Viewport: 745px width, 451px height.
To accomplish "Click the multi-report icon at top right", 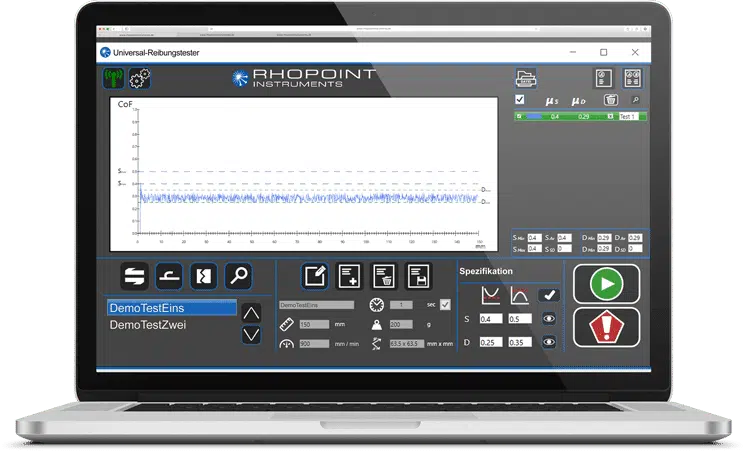I will pyautogui.click(x=632, y=78).
